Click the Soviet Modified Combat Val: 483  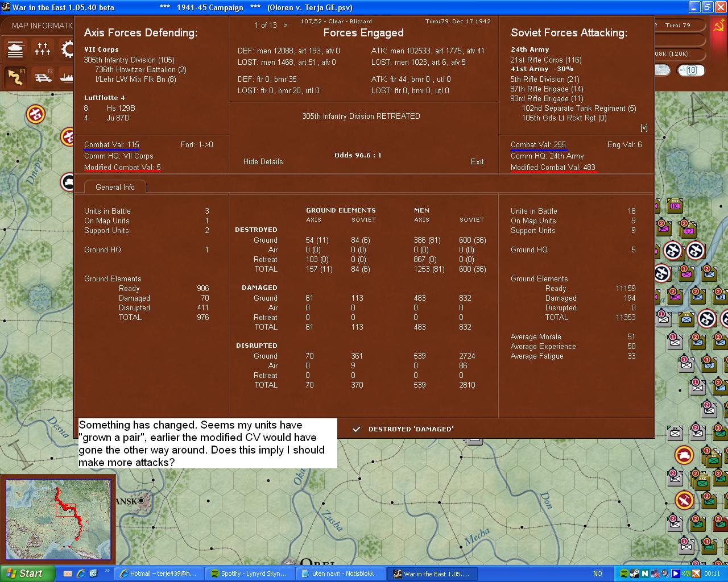(553, 167)
